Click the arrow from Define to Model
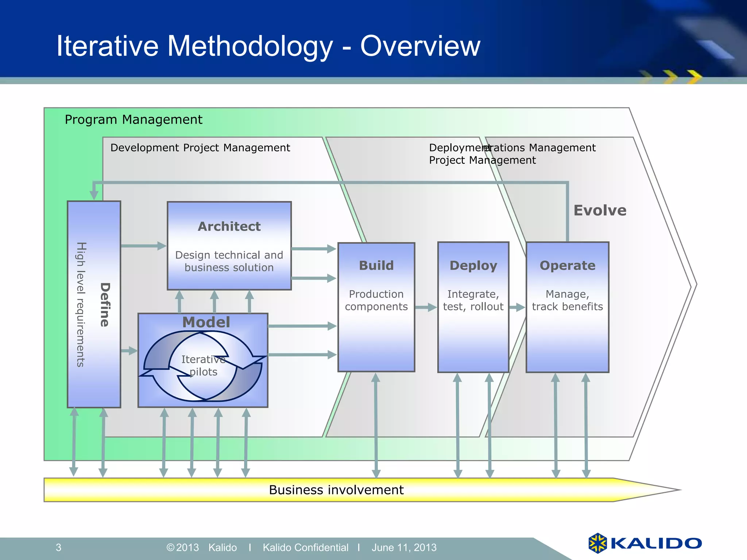 [x=129, y=351]
